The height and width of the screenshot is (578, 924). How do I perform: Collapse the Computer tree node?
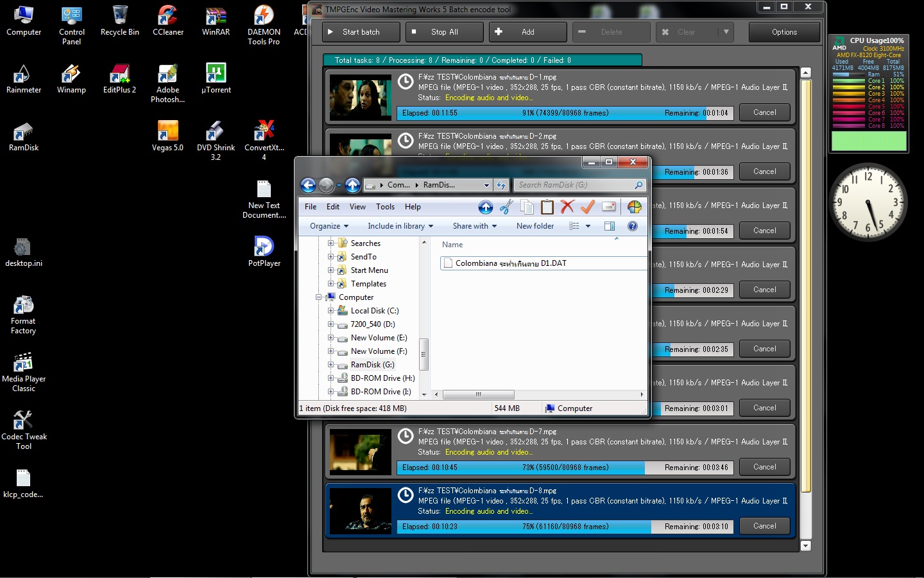click(x=318, y=297)
